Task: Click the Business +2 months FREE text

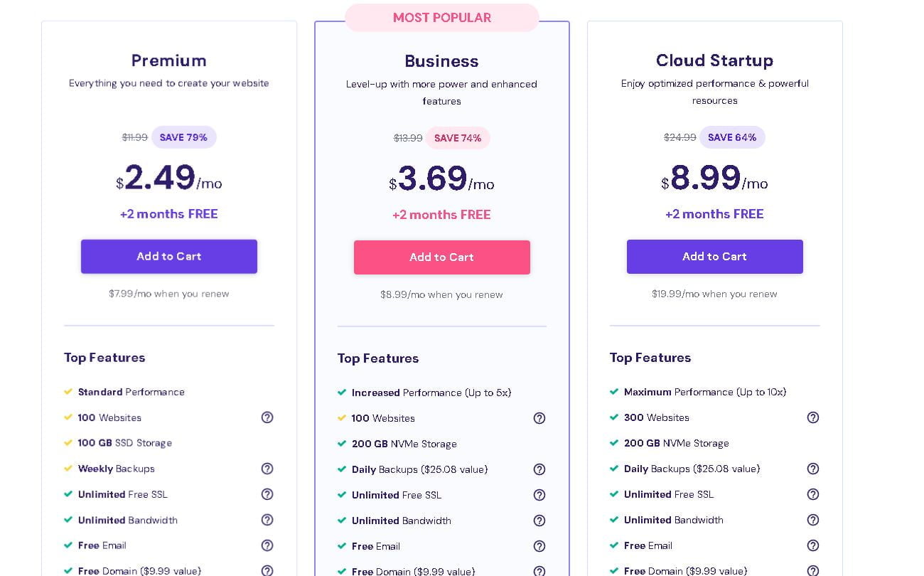Action: (x=441, y=215)
